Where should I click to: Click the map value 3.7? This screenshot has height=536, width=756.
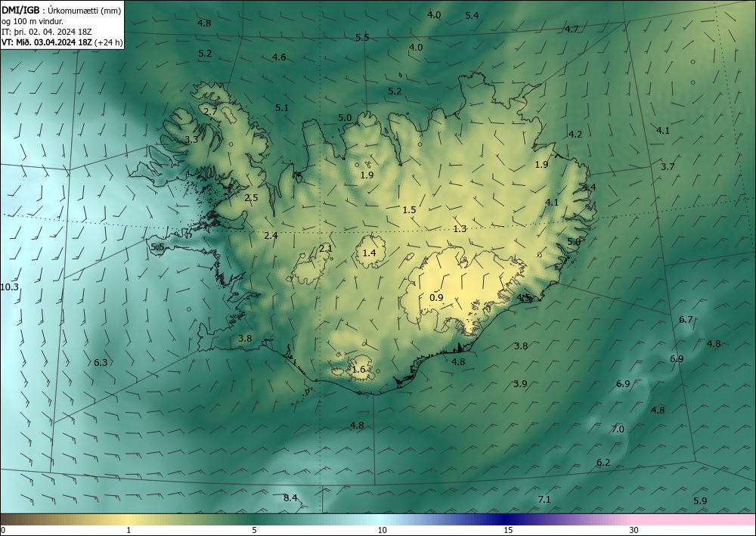668,167
